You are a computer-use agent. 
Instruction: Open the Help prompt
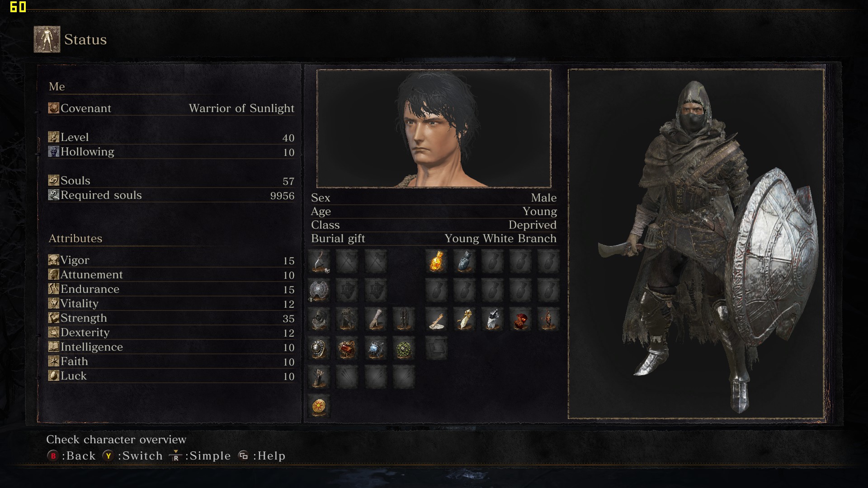262,456
